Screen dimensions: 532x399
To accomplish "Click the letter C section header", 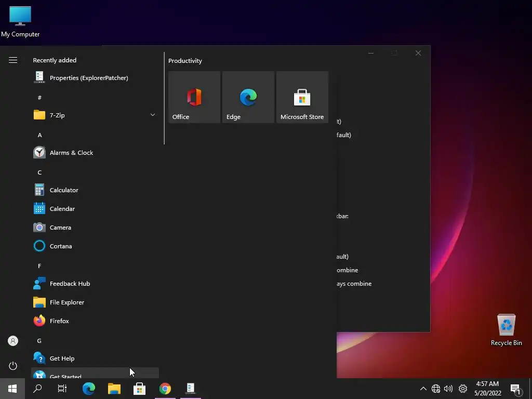I will click(x=39, y=172).
